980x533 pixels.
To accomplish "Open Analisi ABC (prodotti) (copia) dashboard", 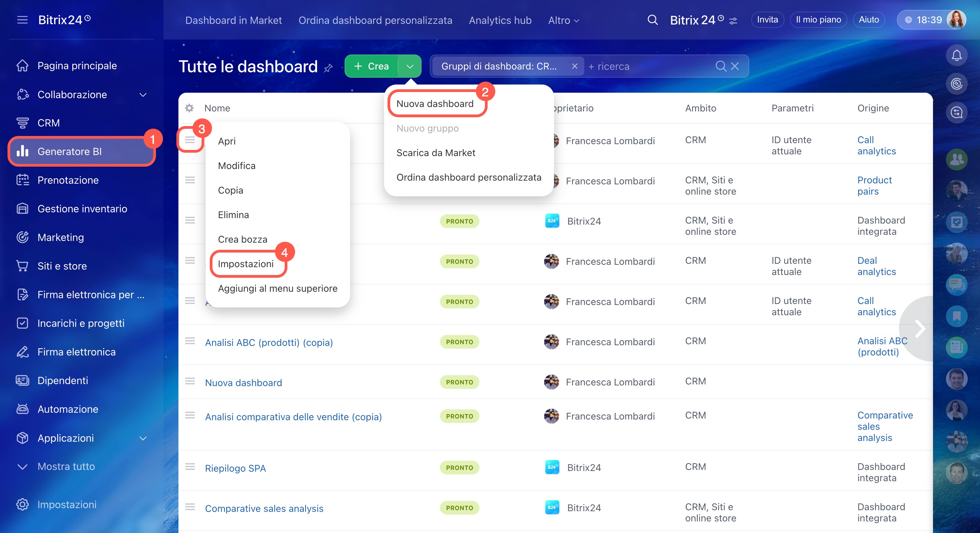I will [x=269, y=342].
